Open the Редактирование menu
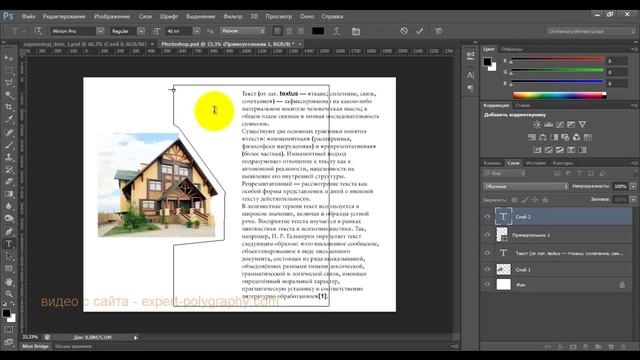 tap(64, 16)
